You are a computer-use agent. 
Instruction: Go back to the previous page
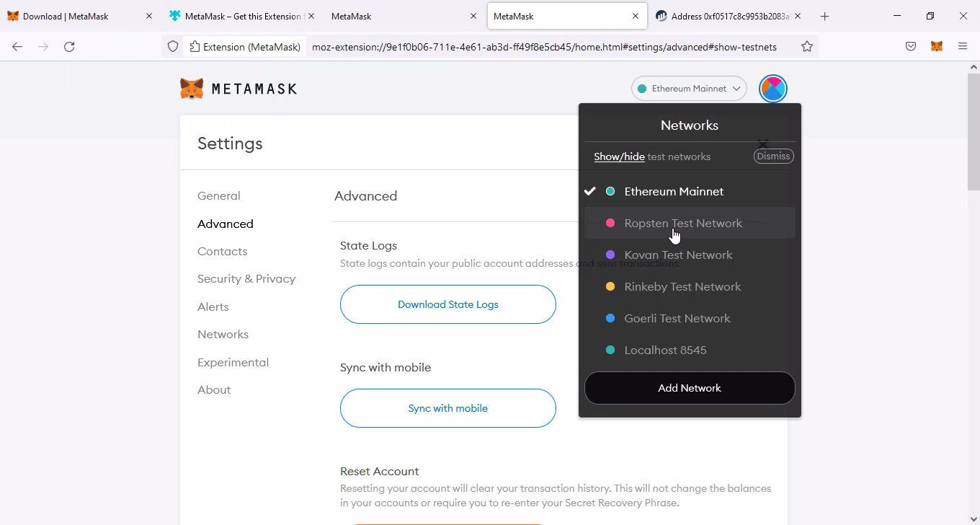17,46
